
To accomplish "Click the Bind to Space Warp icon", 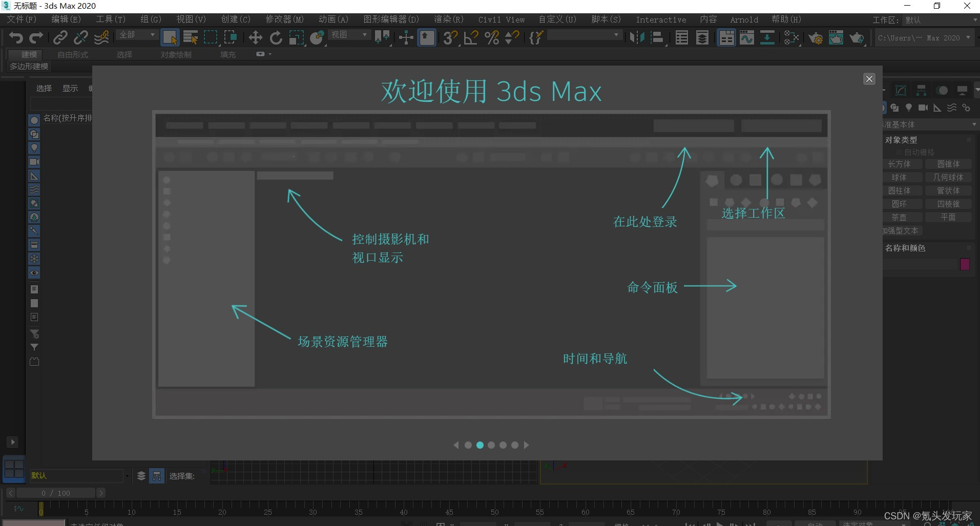I will 101,37.
